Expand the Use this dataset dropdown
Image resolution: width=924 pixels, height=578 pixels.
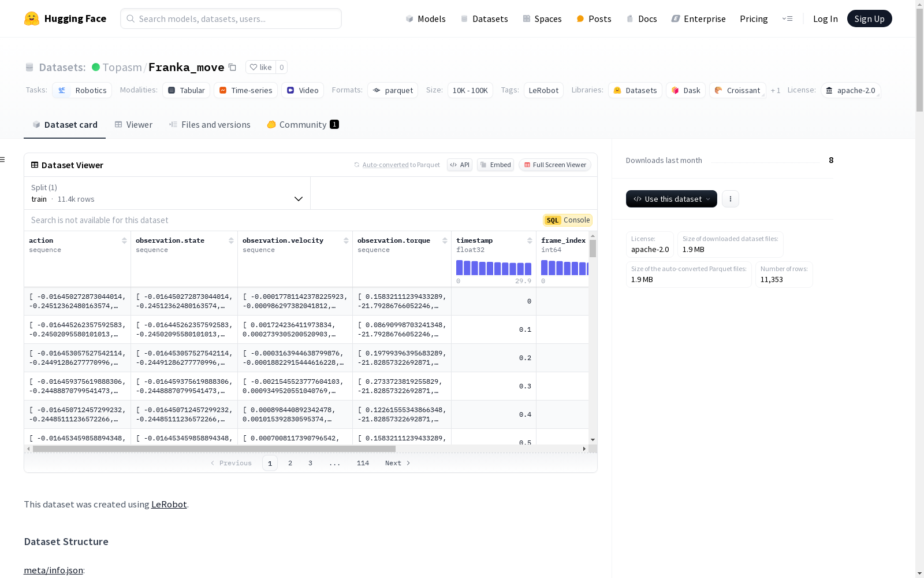[x=672, y=199]
